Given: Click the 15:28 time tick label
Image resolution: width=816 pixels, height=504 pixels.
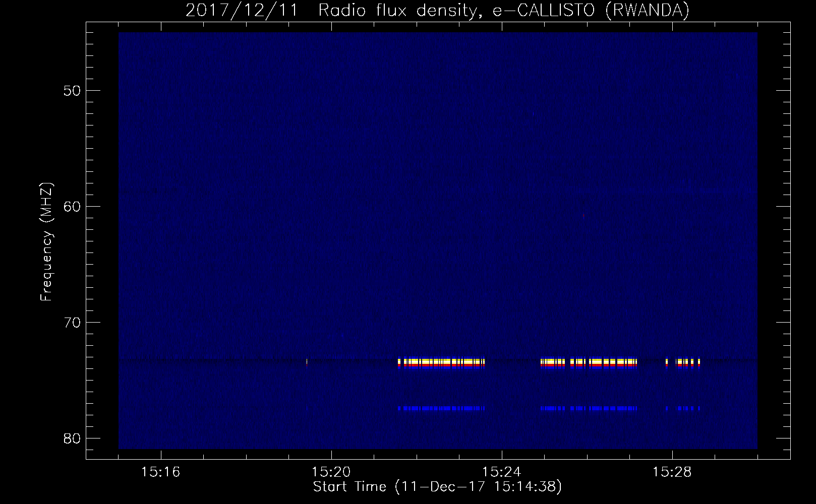Looking at the screenshot, I should pyautogui.click(x=672, y=472).
